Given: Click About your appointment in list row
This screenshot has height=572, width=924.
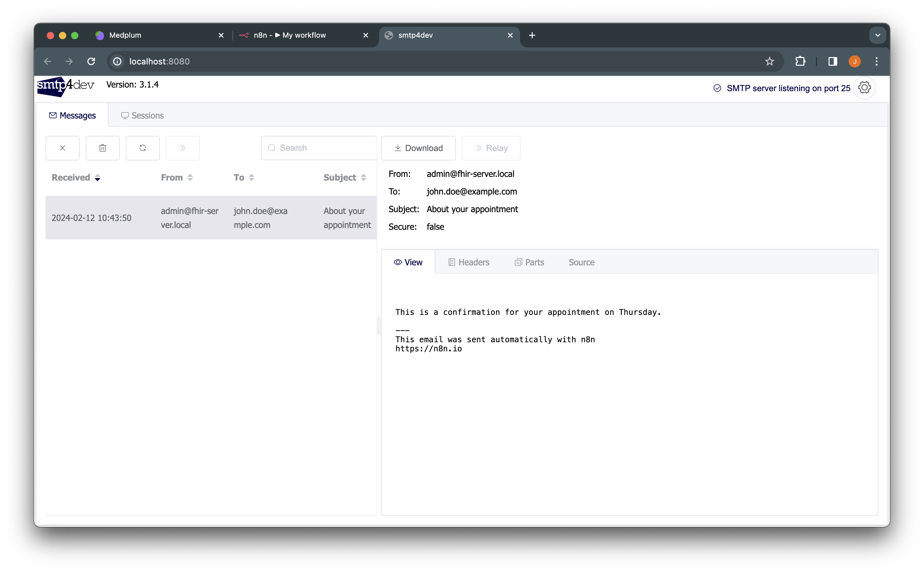Looking at the screenshot, I should (x=347, y=218).
